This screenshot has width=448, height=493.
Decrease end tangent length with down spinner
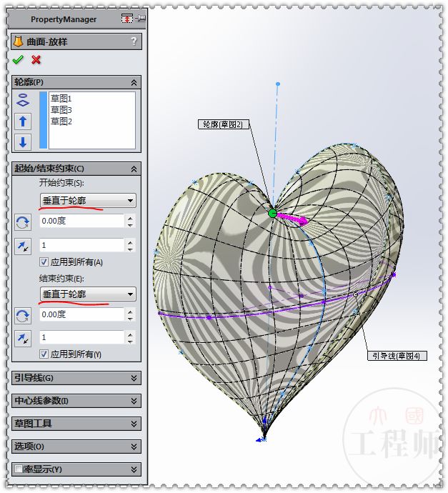click(130, 341)
